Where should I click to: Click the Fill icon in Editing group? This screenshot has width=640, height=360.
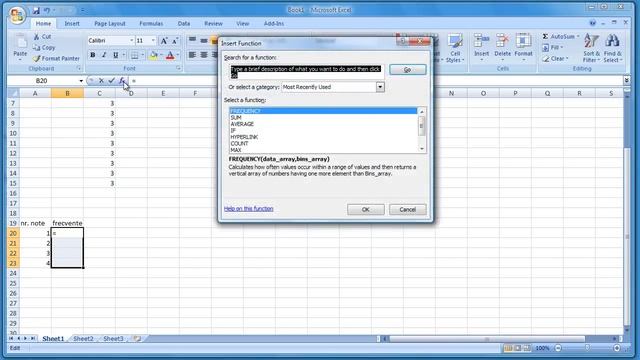tap(546, 48)
